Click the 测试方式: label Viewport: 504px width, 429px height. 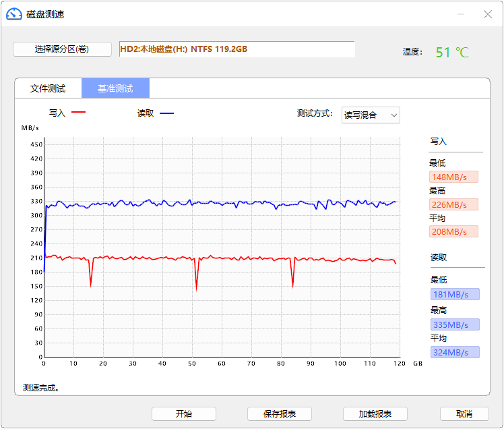[x=315, y=113]
